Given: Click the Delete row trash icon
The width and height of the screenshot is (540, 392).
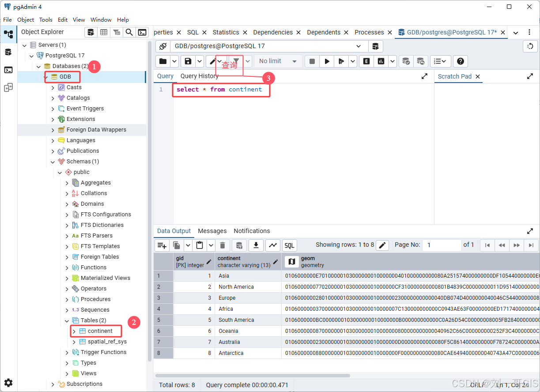Looking at the screenshot, I should tap(223, 245).
